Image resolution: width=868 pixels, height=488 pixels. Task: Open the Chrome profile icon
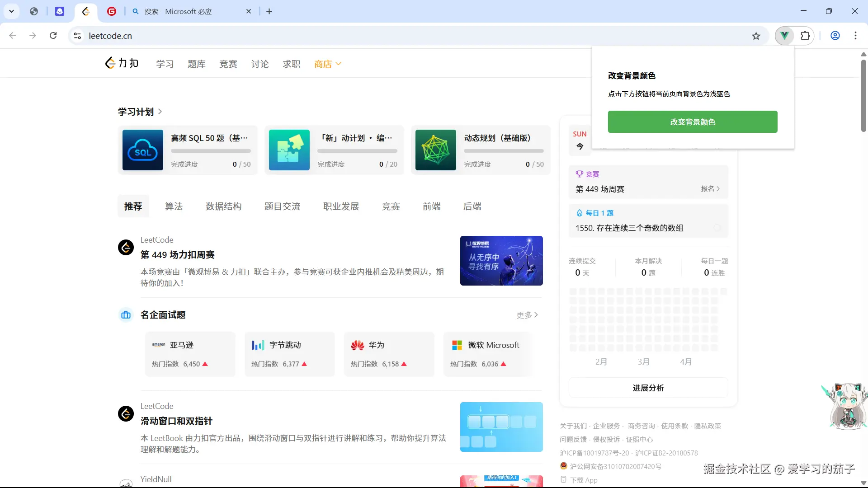(835, 36)
